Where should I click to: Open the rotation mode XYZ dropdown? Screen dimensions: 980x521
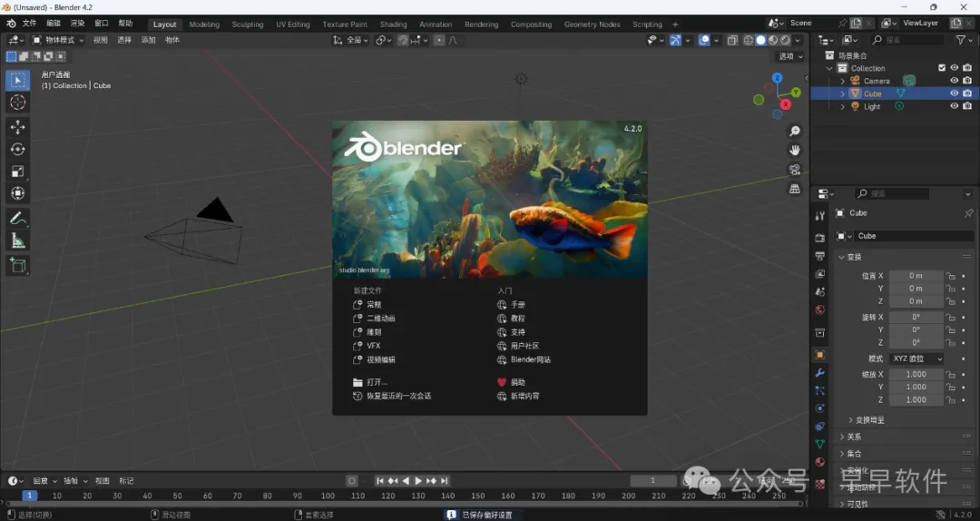point(916,359)
